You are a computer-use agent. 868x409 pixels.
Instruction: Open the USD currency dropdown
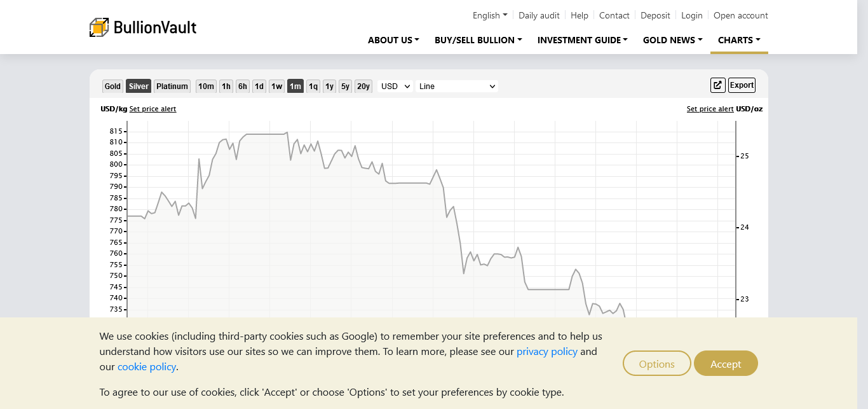tap(395, 87)
